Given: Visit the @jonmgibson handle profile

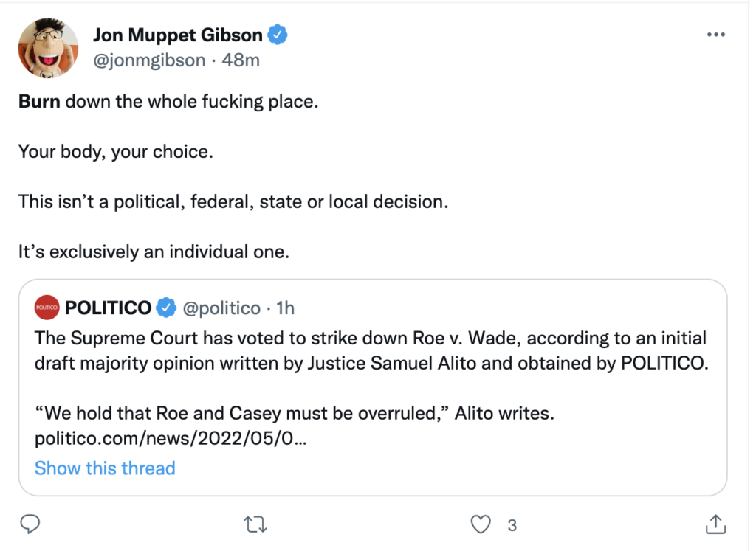Looking at the screenshot, I should point(149,60).
